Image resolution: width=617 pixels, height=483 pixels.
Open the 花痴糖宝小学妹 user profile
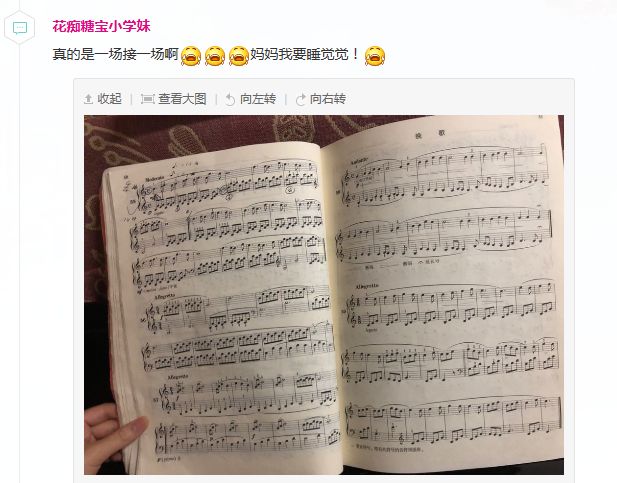coord(102,26)
